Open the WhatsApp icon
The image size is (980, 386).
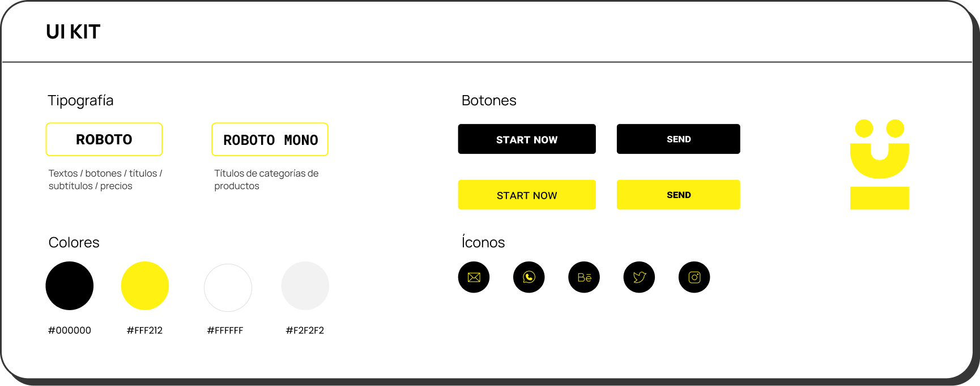529,277
